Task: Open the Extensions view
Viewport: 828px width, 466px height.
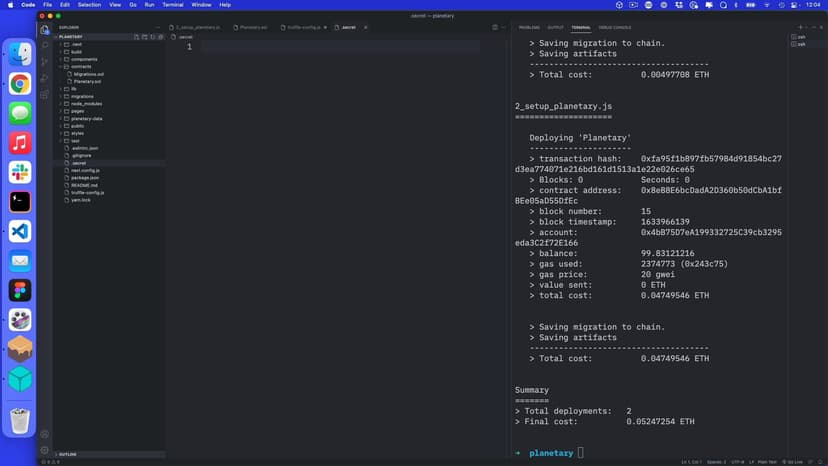Action: [45, 94]
